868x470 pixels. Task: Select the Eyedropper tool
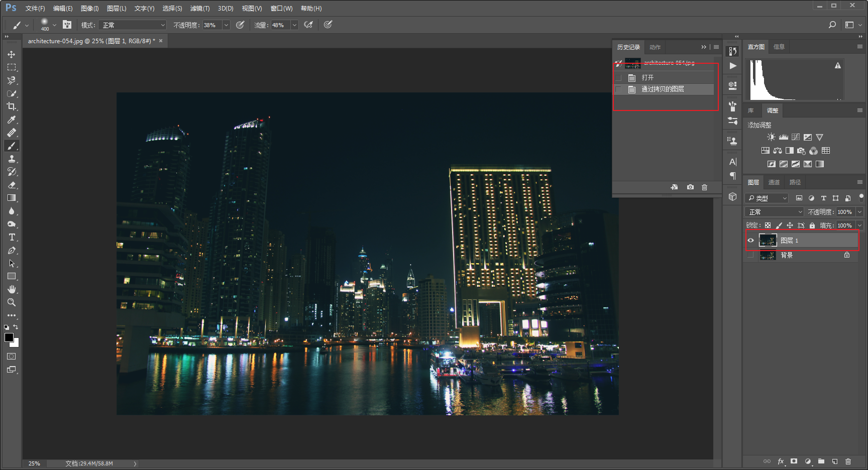(11, 120)
